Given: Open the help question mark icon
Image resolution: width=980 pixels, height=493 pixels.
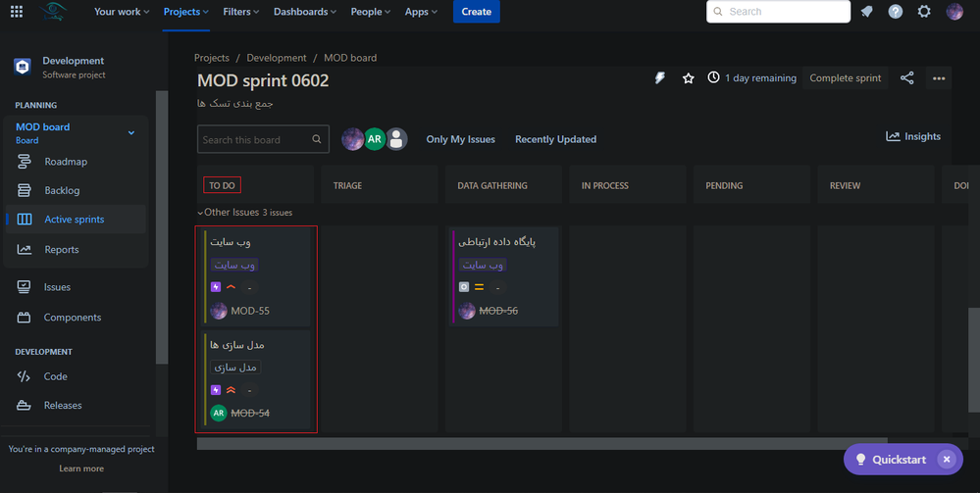Looking at the screenshot, I should tap(896, 11).
